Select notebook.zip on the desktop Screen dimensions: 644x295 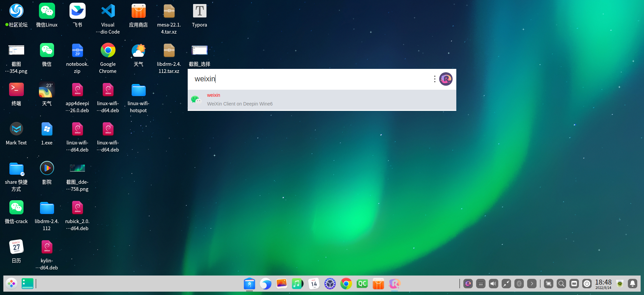[77, 58]
